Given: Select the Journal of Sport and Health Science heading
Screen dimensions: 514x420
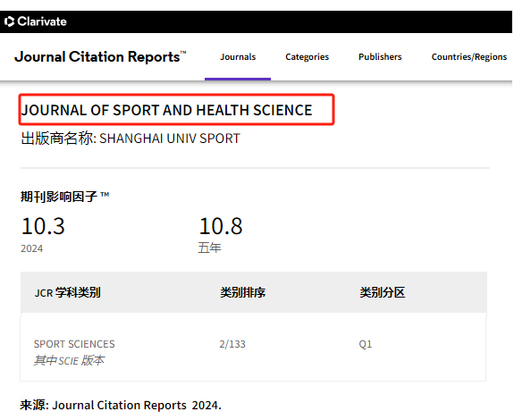Looking at the screenshot, I should point(166,110).
